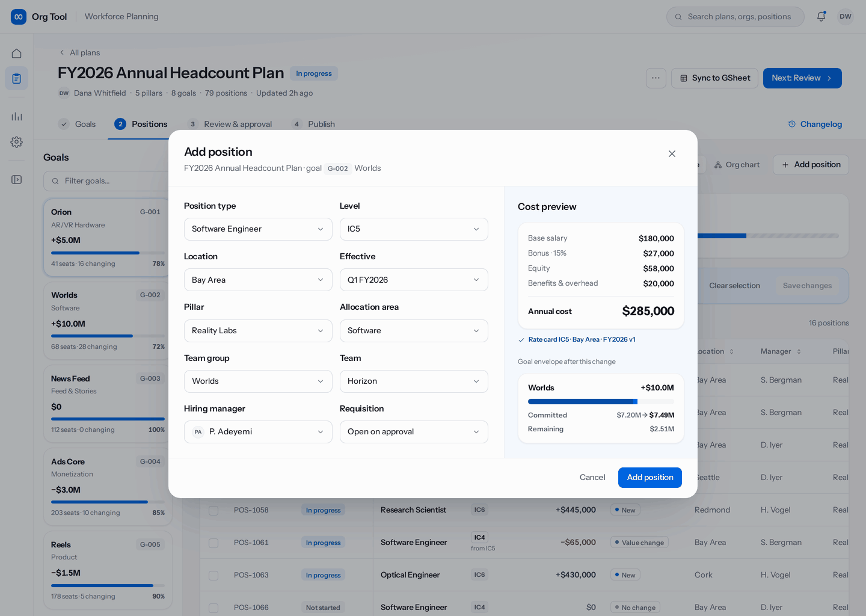Open the DW user avatar menu

click(x=846, y=17)
